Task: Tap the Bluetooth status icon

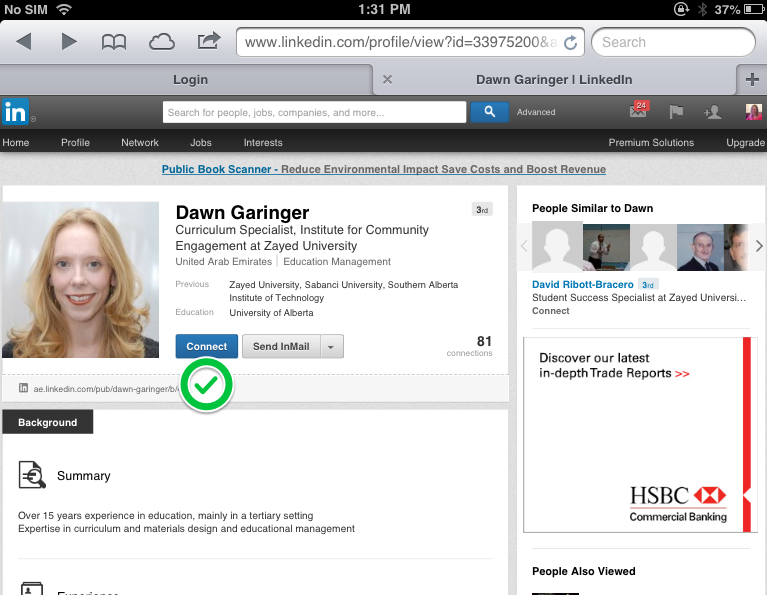Action: click(x=702, y=9)
